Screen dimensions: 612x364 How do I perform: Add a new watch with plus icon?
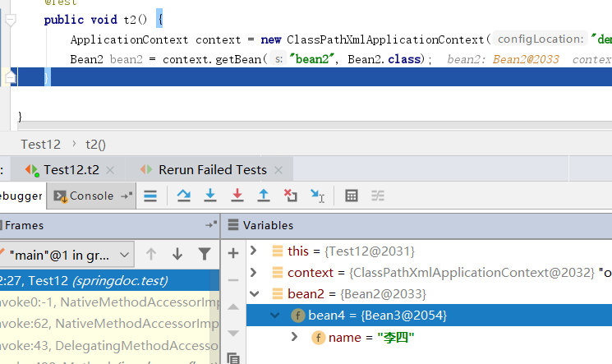click(233, 253)
